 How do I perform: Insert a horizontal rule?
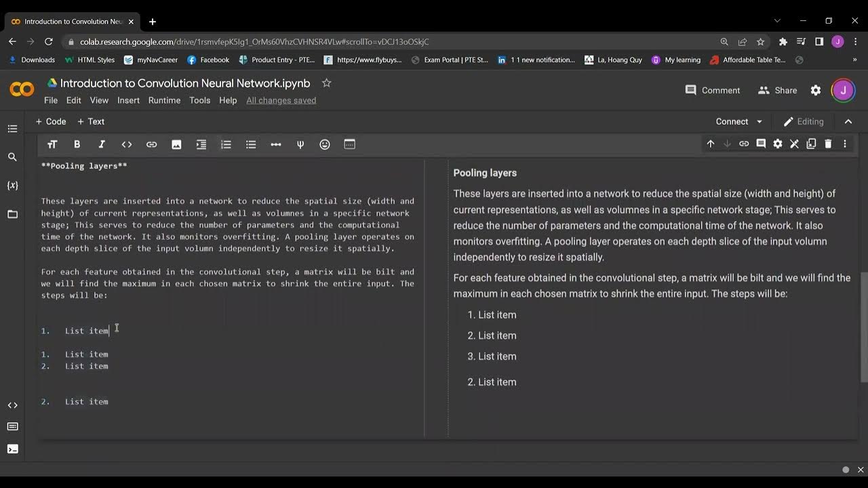coord(275,144)
